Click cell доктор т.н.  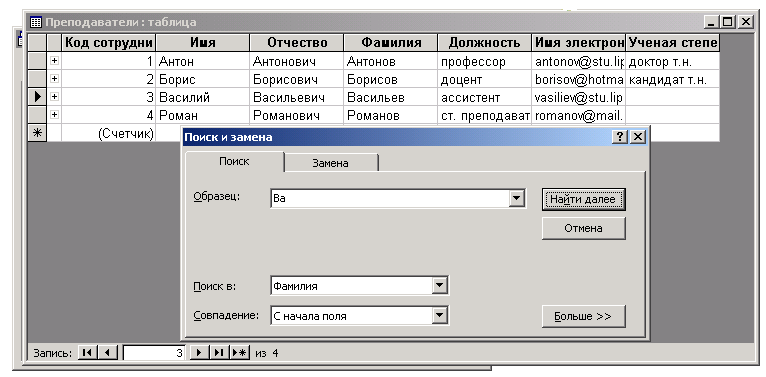click(x=673, y=61)
